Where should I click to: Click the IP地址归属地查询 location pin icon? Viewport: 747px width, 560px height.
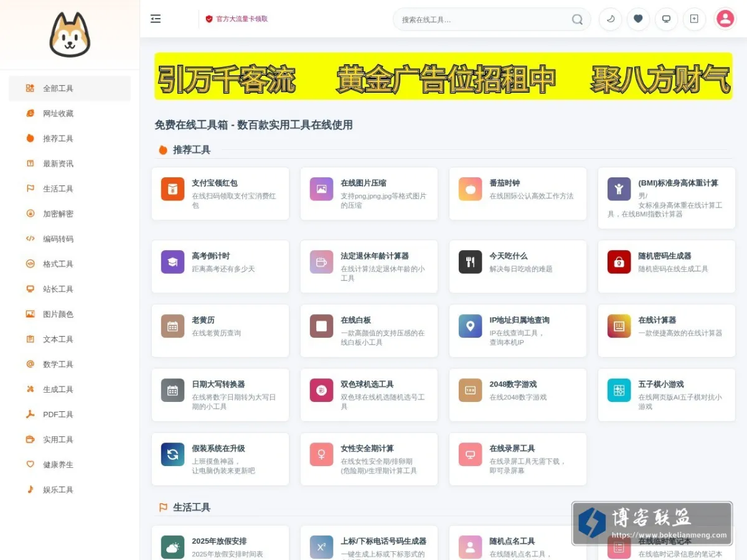[470, 326]
